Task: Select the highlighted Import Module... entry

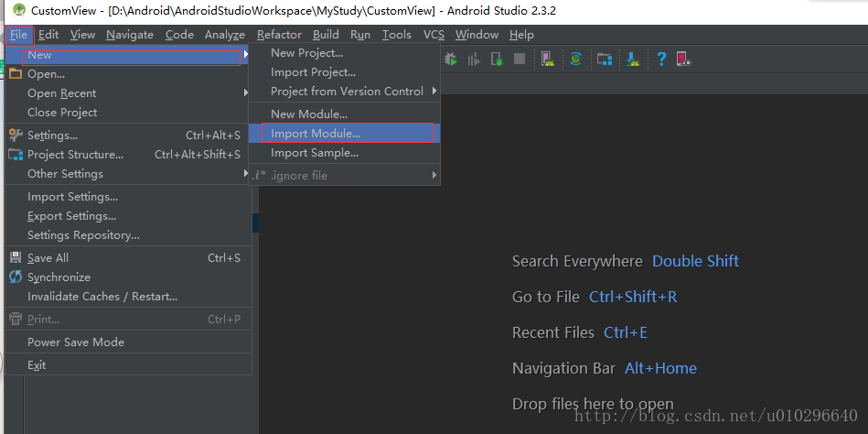Action: tap(344, 133)
